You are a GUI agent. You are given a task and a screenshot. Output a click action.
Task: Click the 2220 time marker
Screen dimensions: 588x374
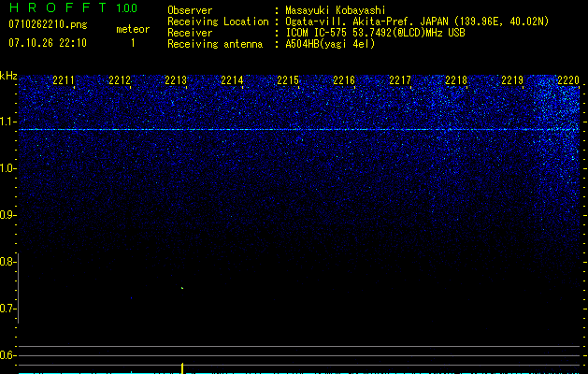pos(568,79)
